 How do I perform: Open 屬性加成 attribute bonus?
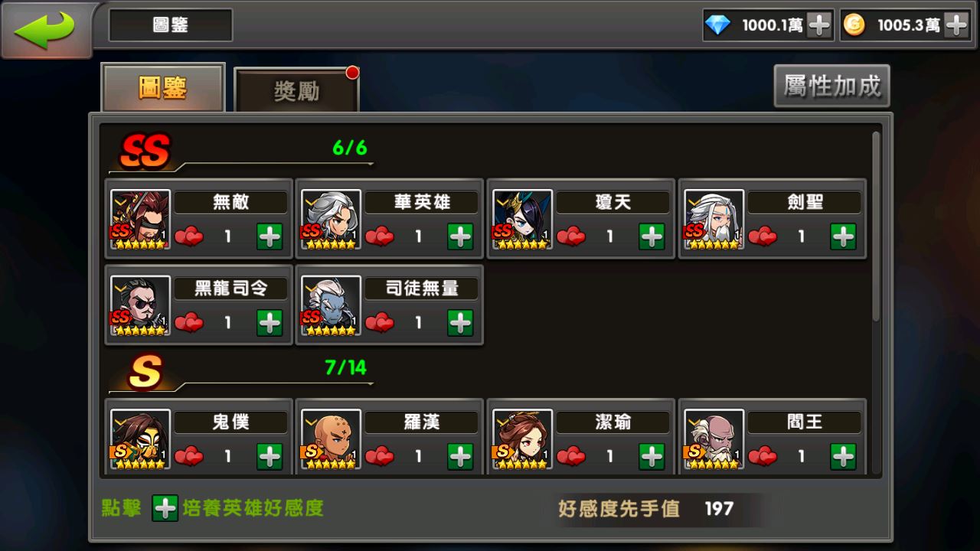coord(832,86)
